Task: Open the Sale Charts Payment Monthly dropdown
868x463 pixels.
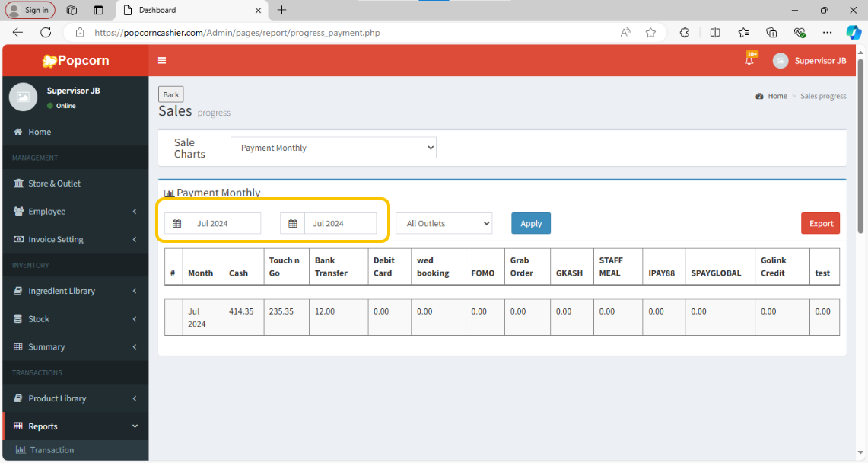Action: 333,148
